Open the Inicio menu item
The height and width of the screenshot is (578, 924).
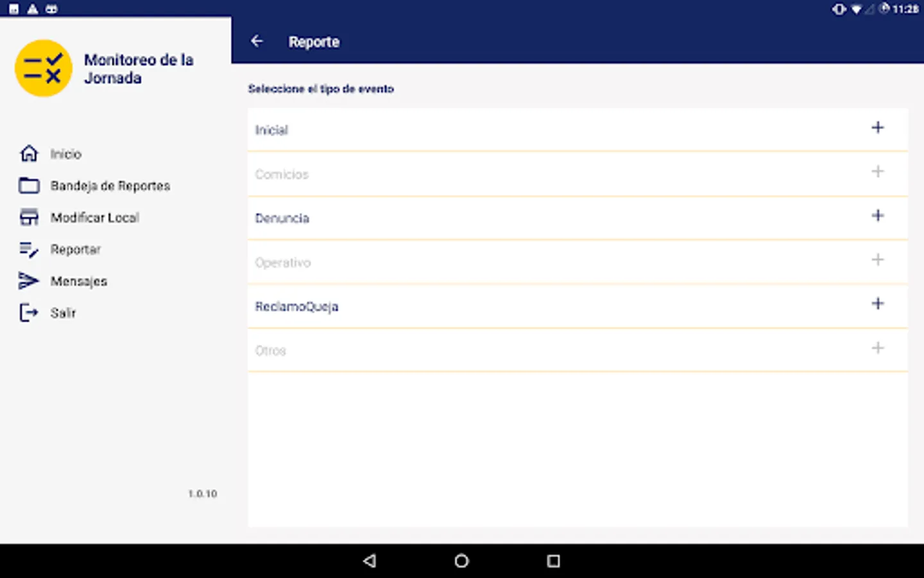[66, 154]
